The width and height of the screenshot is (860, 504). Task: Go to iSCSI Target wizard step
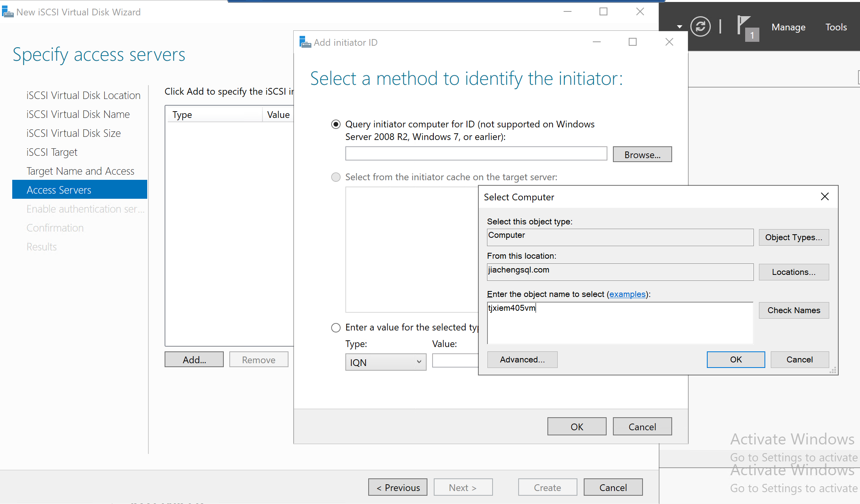click(x=52, y=152)
